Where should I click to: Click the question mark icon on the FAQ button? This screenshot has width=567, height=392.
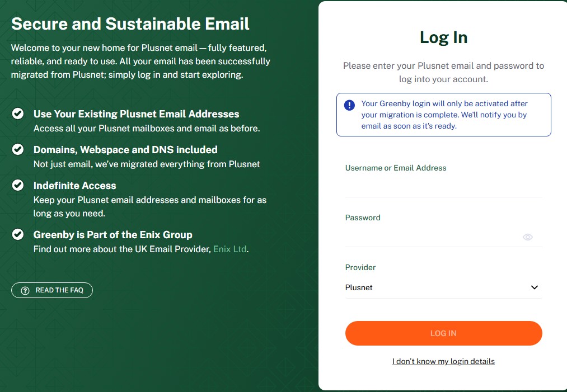click(25, 290)
